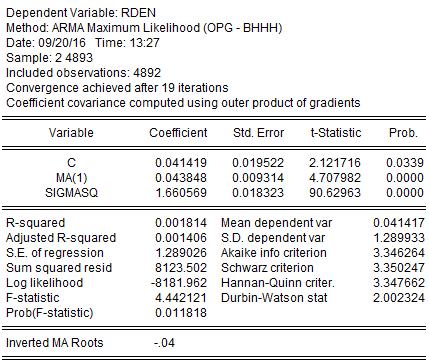Select the MA(1) variable row label
Viewport: 429px width, 364px height.
click(x=71, y=178)
